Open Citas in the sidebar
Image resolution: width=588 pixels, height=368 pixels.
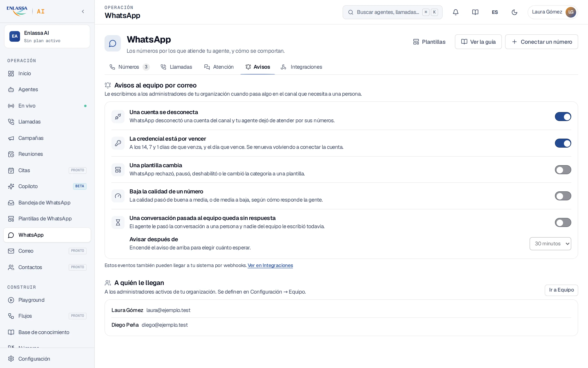click(47, 170)
